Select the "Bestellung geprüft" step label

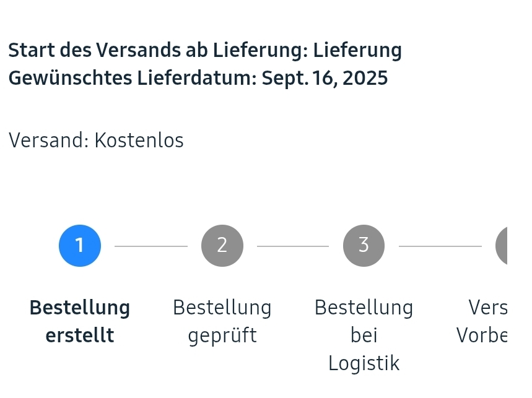click(x=222, y=321)
